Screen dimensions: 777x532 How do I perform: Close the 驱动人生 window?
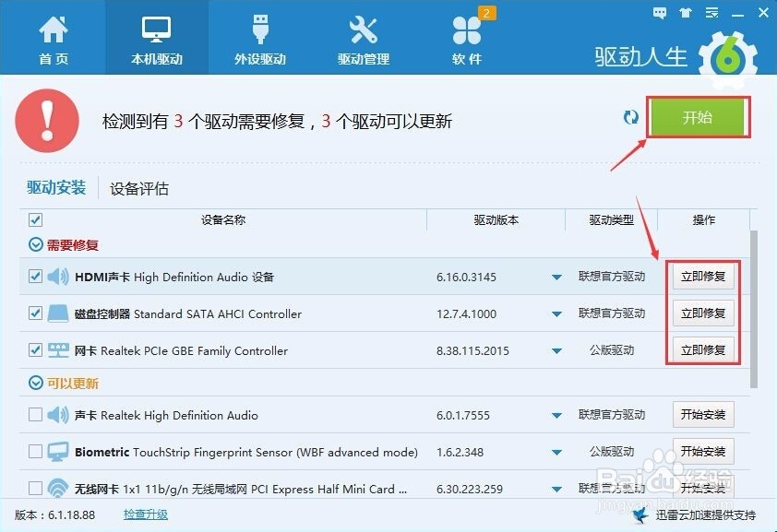click(764, 13)
